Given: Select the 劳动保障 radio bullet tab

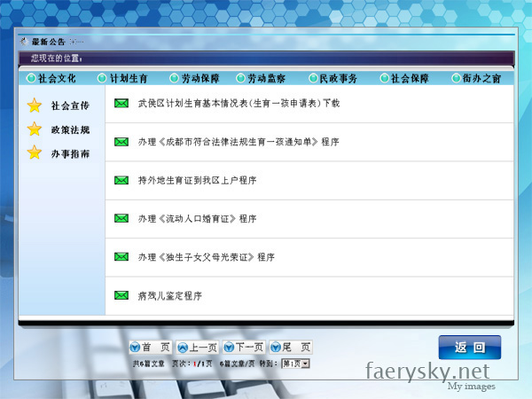Looking at the screenshot, I should (174, 78).
